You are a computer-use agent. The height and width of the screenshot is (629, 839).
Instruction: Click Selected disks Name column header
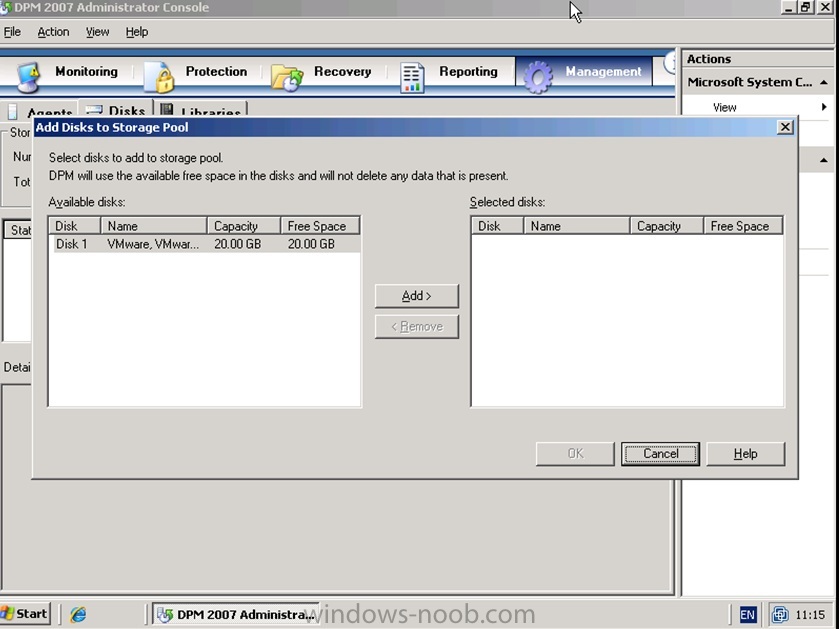tap(577, 226)
